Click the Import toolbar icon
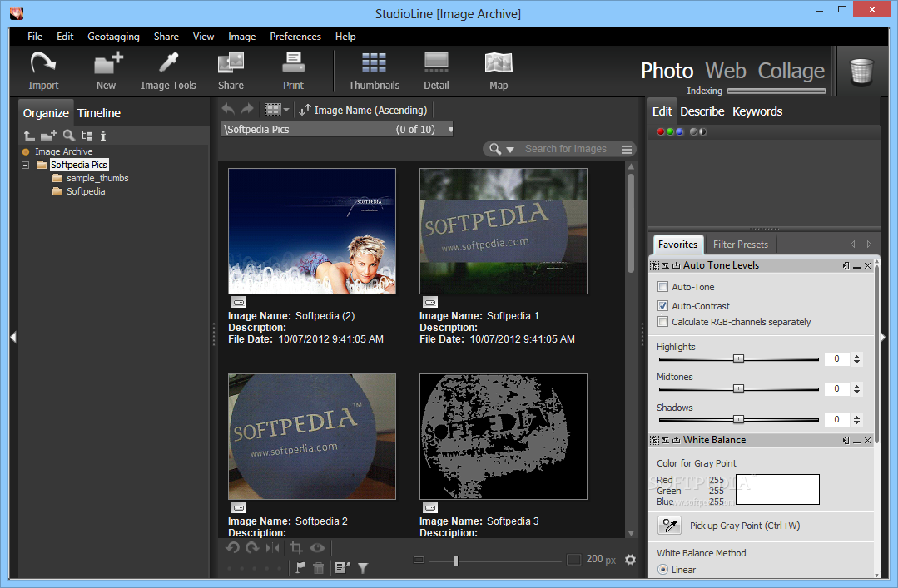Viewport: 898px width, 588px height. point(43,71)
